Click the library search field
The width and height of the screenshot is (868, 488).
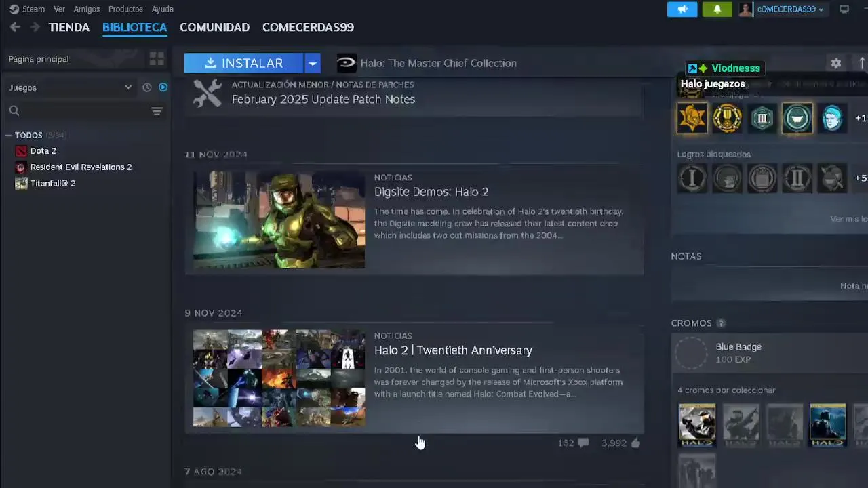coord(76,110)
